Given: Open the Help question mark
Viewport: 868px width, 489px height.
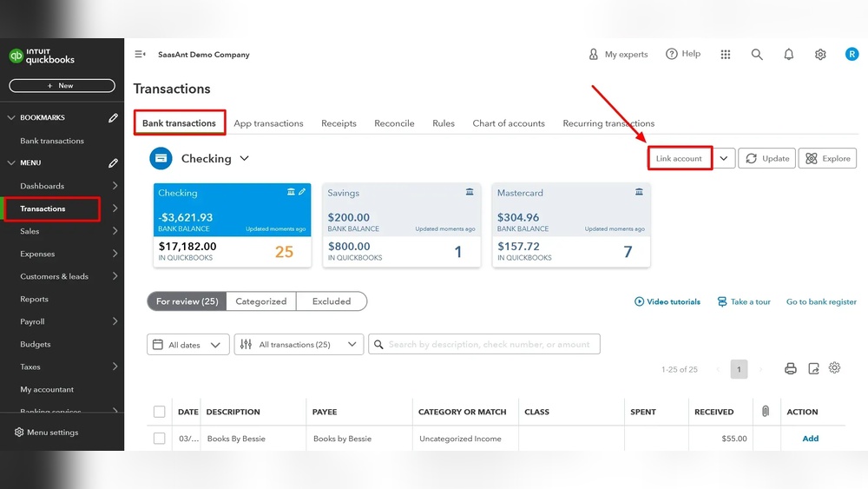Looking at the screenshot, I should (672, 54).
